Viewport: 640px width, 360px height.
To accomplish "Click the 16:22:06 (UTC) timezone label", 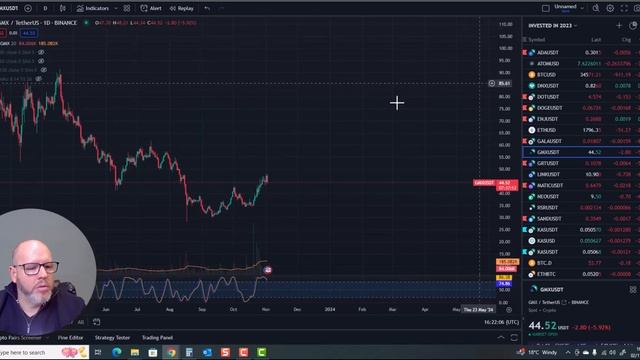I will [x=501, y=322].
